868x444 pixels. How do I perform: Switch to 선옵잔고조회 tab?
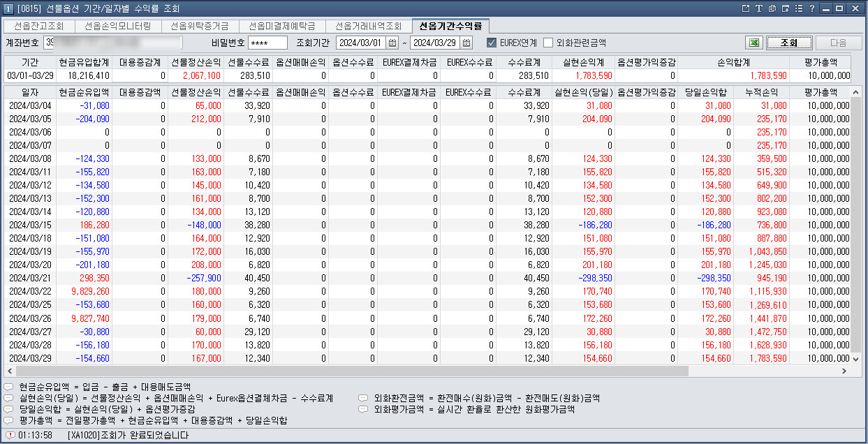(38, 27)
